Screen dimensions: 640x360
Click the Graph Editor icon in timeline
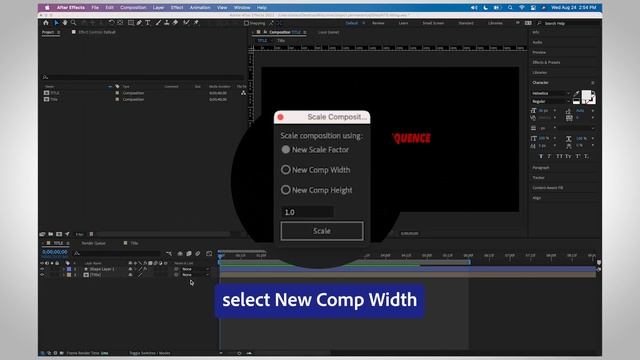click(209, 253)
